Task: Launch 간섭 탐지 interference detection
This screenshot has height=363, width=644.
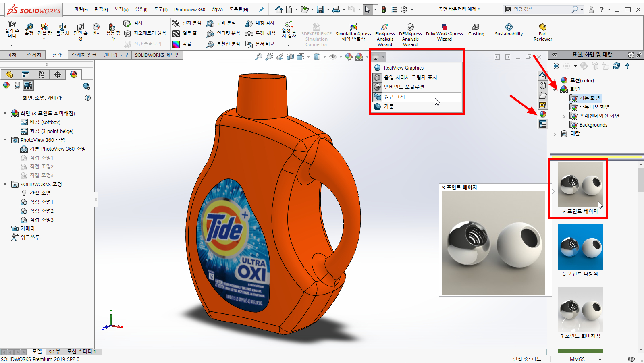Action: tap(44, 31)
